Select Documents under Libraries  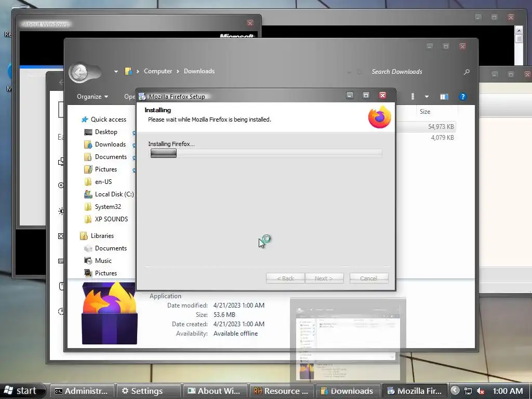(x=111, y=248)
